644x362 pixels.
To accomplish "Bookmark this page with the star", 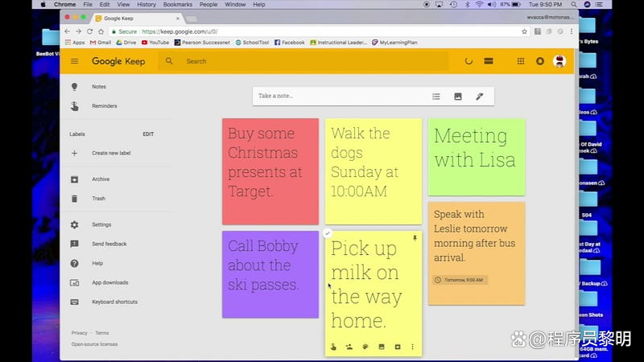I will [x=524, y=31].
